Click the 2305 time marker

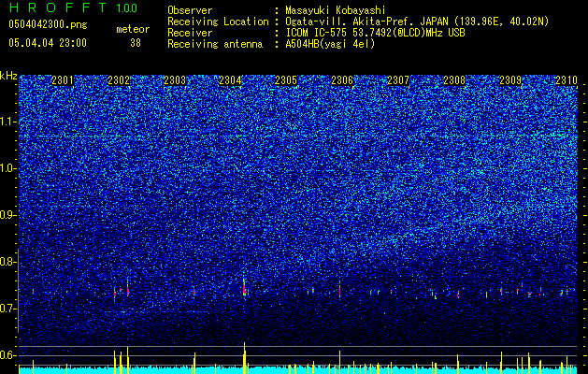(x=286, y=80)
